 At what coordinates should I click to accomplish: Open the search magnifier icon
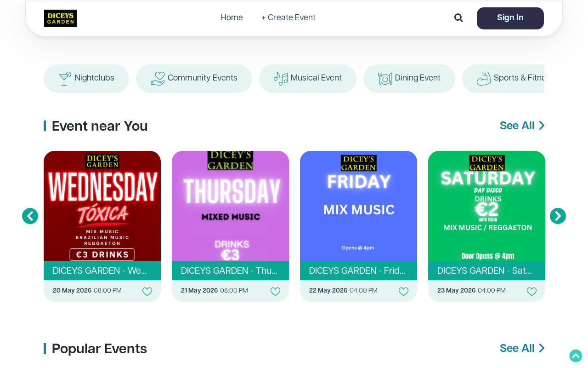coord(458,18)
